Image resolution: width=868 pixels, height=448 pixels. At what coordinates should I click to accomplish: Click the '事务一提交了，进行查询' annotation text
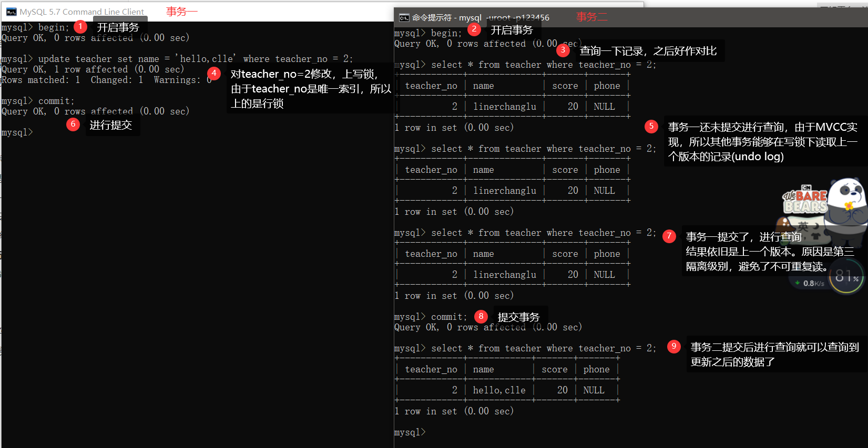click(770, 252)
